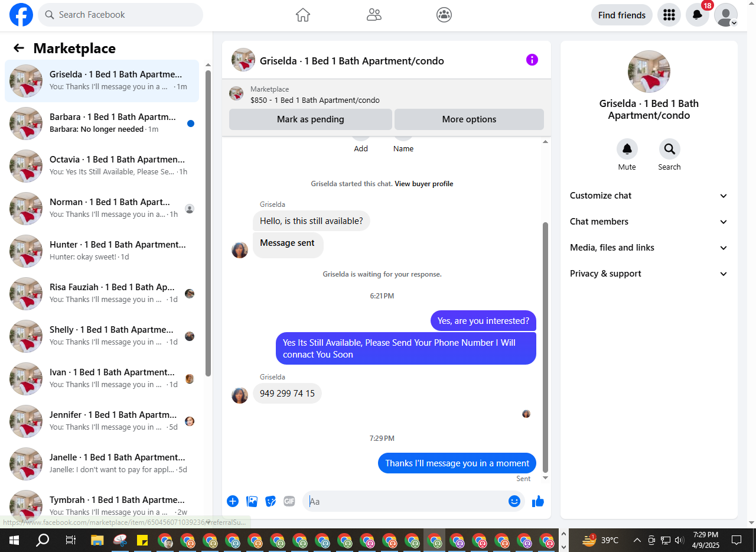The image size is (756, 552).
Task: Open Hunter's conversation
Action: coord(102,251)
